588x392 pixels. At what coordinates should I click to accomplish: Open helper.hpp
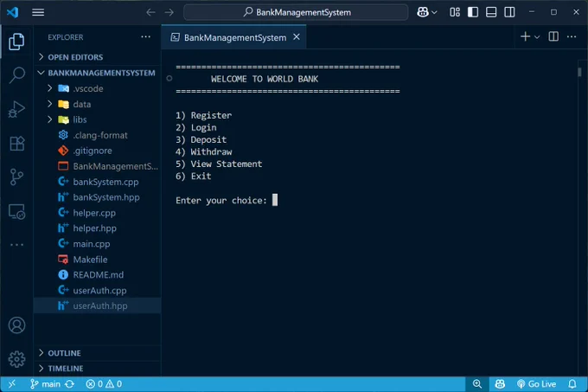[x=98, y=228]
